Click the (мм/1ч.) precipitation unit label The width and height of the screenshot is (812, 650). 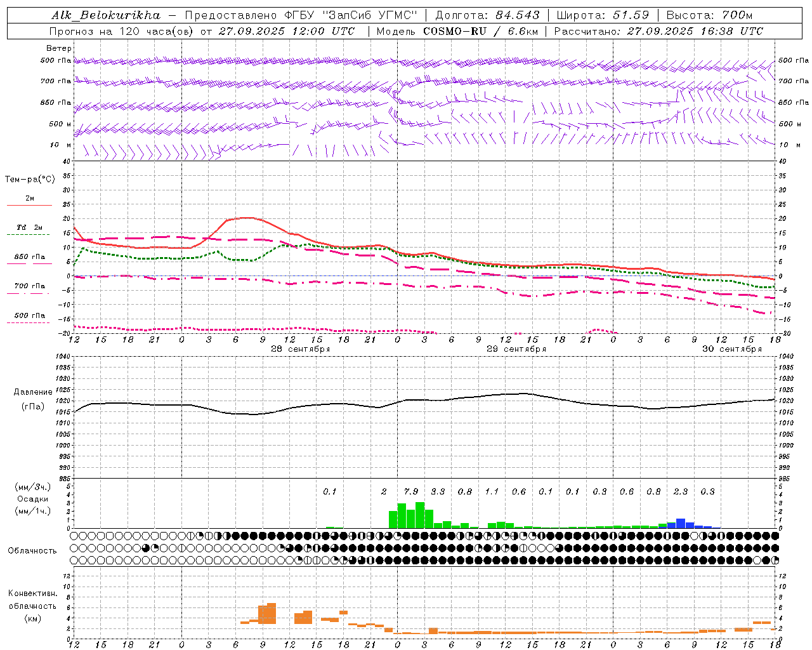click(33, 511)
